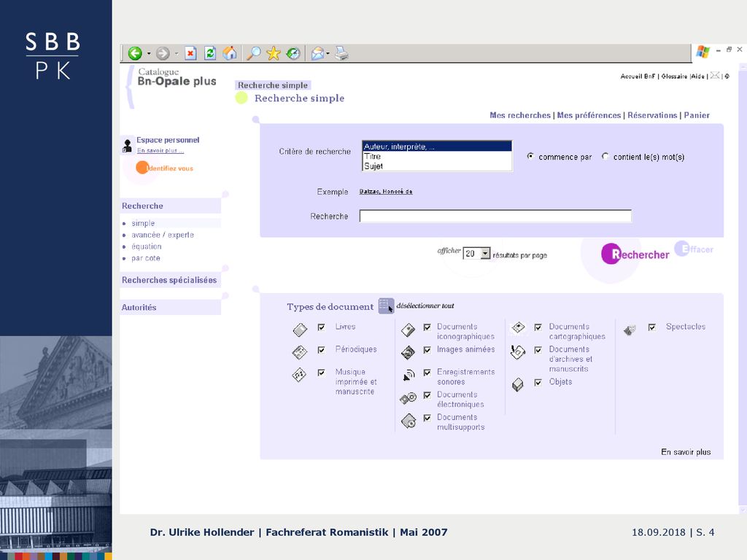Toggle the Documents multisupports checkbox
This screenshot has height=560, width=747.
click(x=427, y=418)
